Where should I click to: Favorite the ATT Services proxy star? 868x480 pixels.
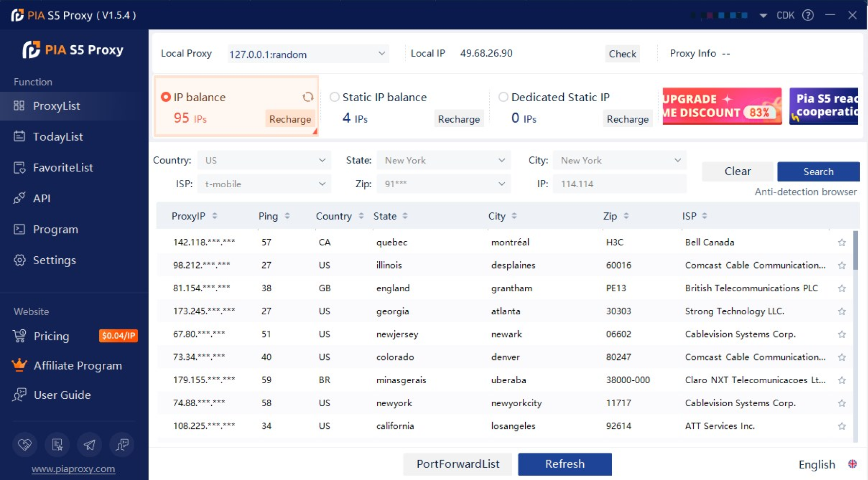(842, 426)
